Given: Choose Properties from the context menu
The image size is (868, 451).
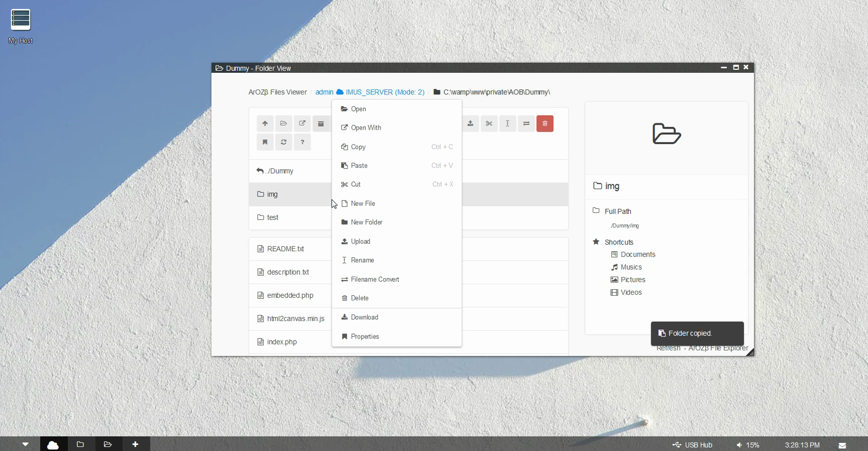Looking at the screenshot, I should pyautogui.click(x=365, y=336).
